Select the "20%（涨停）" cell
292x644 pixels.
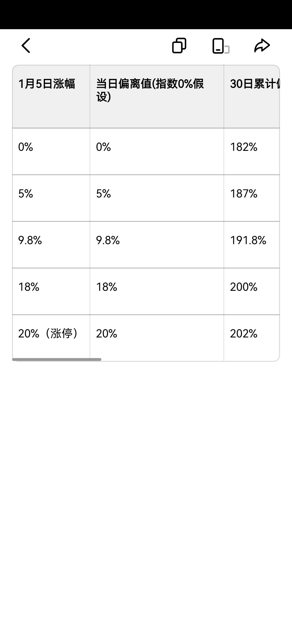48,334
